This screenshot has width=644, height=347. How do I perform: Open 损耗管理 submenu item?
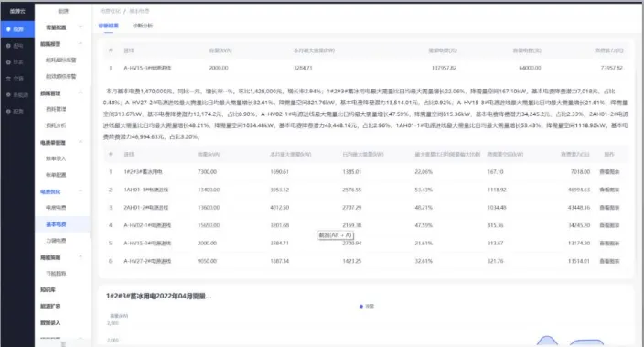56,109
